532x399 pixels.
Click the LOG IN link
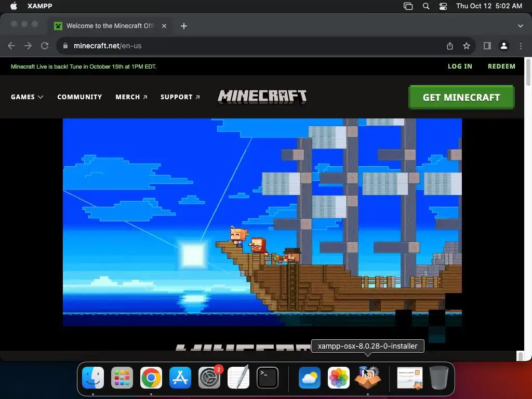(460, 66)
